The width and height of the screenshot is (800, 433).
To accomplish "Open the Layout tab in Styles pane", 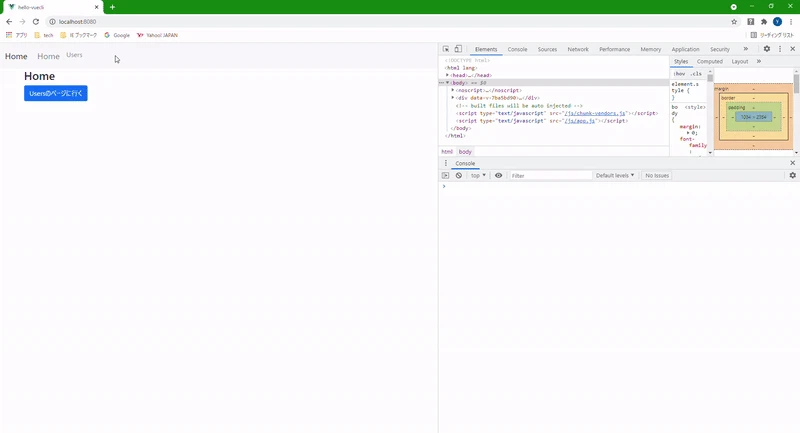I will 740,62.
